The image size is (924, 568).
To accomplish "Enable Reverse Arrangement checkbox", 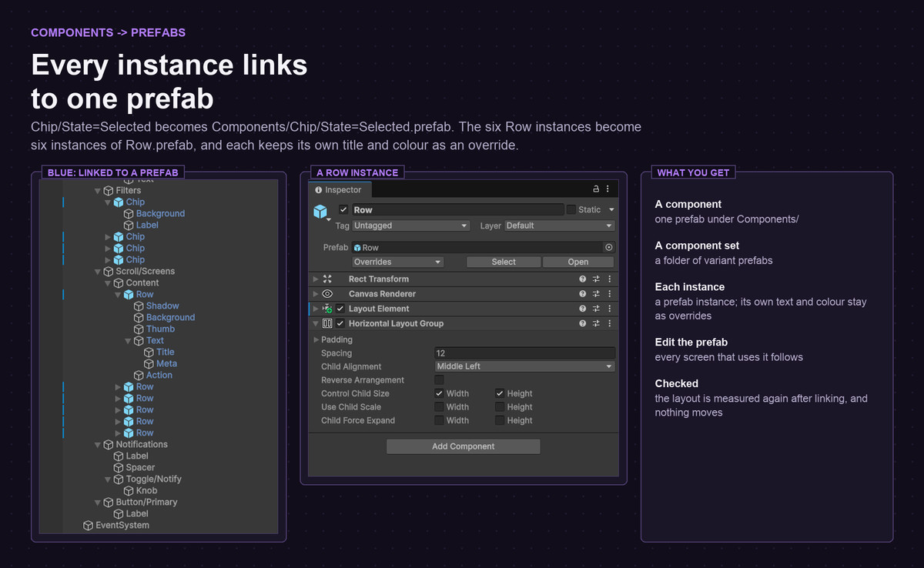I will point(439,380).
